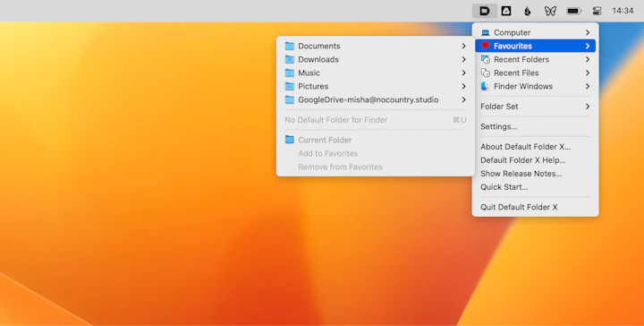Image resolution: width=644 pixels, height=326 pixels.
Task: Expand the Finder Windows submenu arrow
Action: (x=588, y=86)
